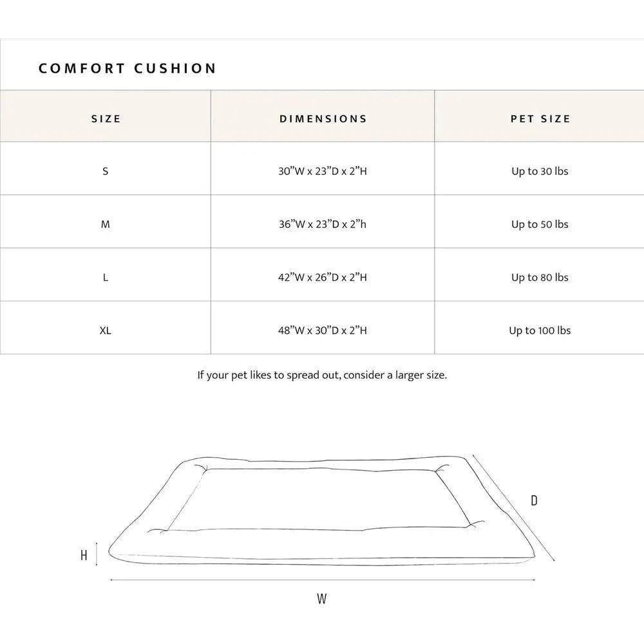
Task: Click the L size cell
Action: click(106, 278)
